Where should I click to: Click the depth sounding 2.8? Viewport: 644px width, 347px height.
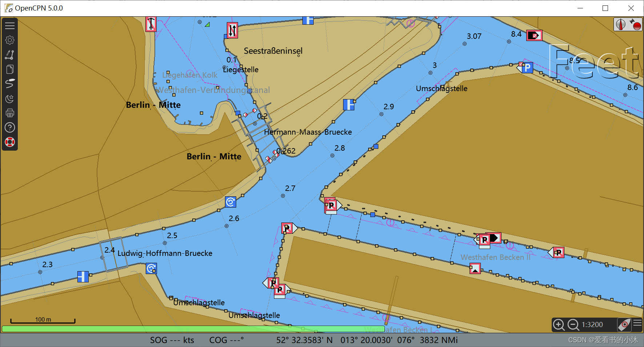tap(339, 148)
